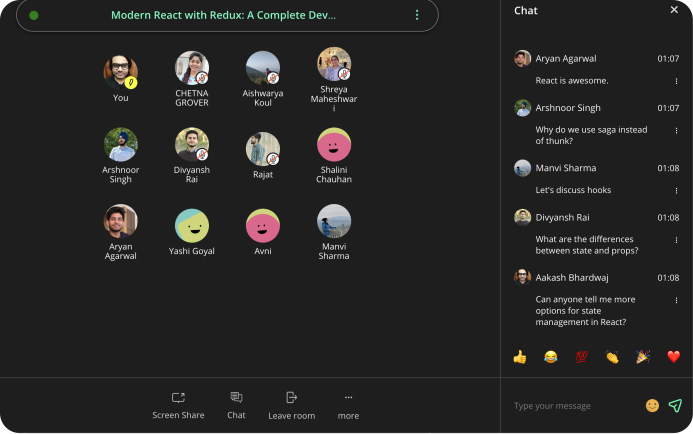Select Manvi Sharma participant avatar in grid

[334, 221]
